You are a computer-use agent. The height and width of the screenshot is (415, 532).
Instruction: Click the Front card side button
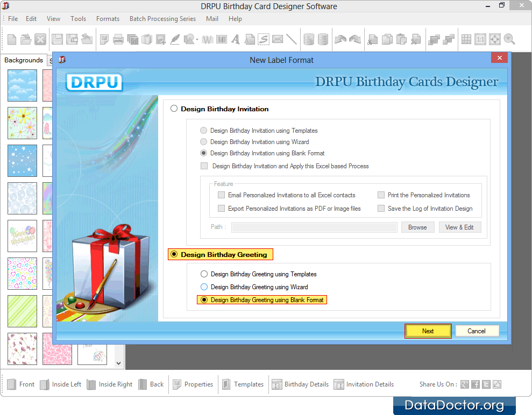(21, 384)
